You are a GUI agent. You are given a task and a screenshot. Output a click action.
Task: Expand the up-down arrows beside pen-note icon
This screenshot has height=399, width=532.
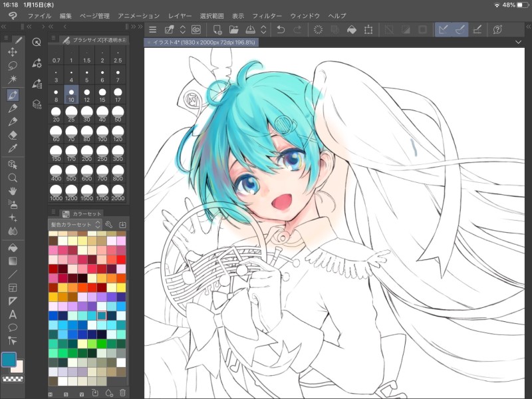[x=182, y=30]
